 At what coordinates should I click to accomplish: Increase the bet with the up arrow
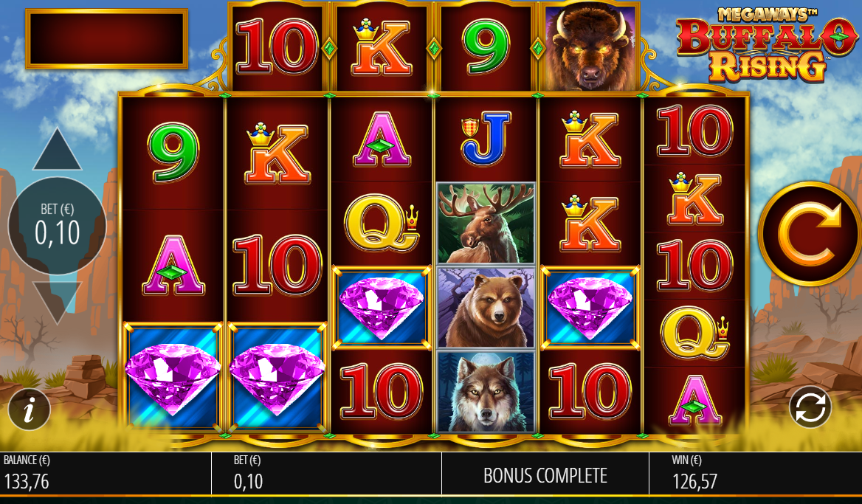57,150
